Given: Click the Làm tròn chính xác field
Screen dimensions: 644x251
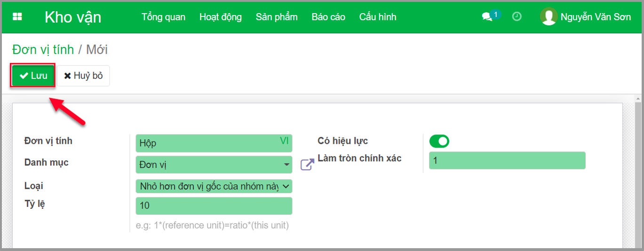Looking at the screenshot, I should pyautogui.click(x=507, y=161).
